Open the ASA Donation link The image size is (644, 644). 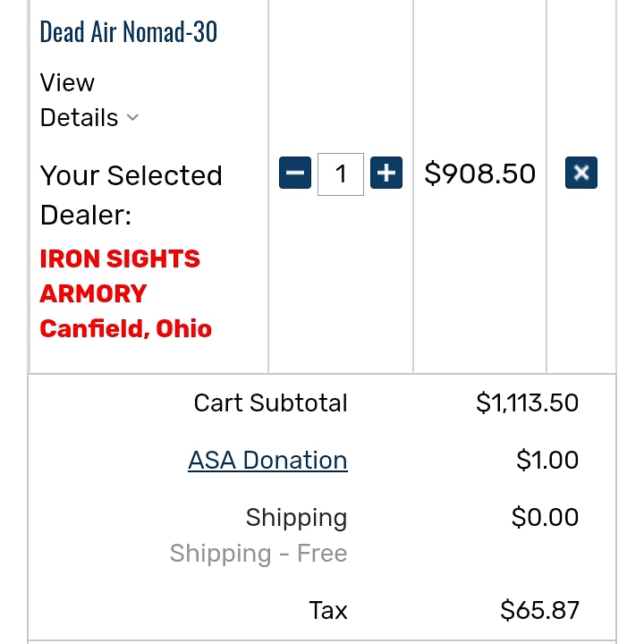[x=267, y=460]
